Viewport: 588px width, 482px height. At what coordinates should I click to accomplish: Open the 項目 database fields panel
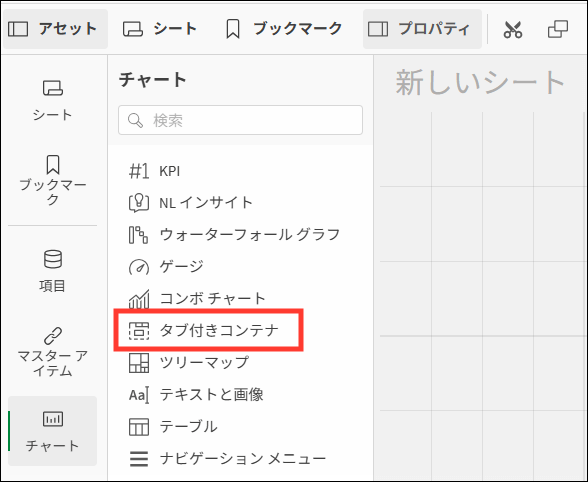(x=52, y=271)
